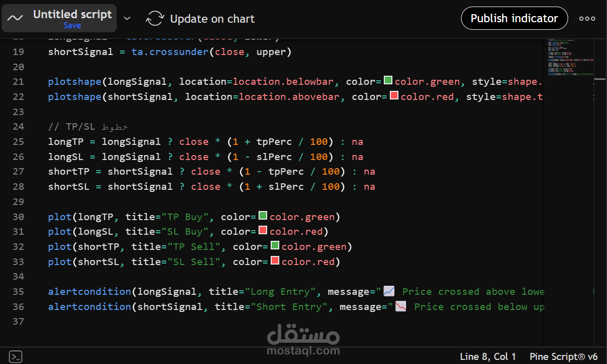Viewport: 607px width, 364px height.
Task: Click the longSL variable on line 26
Action: 66,157
